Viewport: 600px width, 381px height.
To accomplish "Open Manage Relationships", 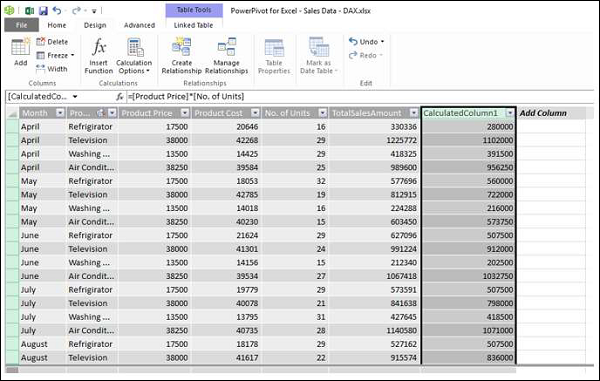I will click(227, 56).
